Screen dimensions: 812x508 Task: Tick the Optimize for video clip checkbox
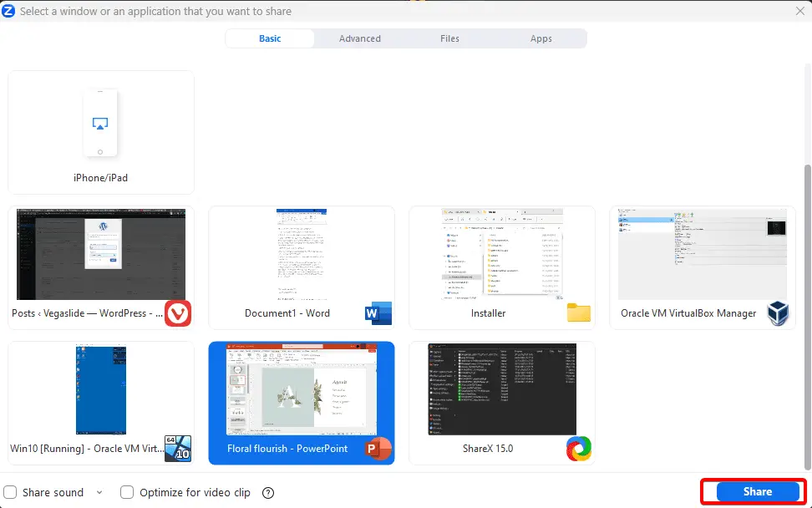pos(127,492)
